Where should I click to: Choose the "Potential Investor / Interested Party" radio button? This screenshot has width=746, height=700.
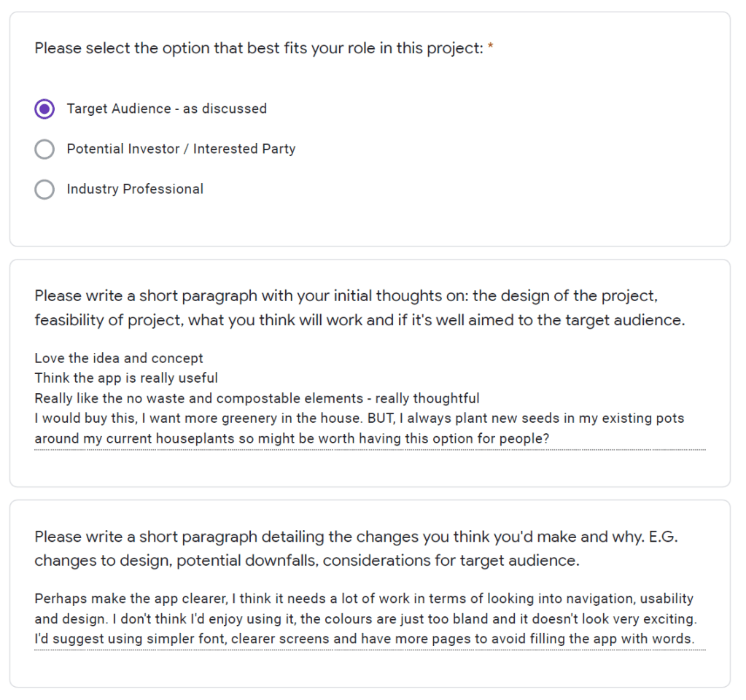tap(44, 149)
